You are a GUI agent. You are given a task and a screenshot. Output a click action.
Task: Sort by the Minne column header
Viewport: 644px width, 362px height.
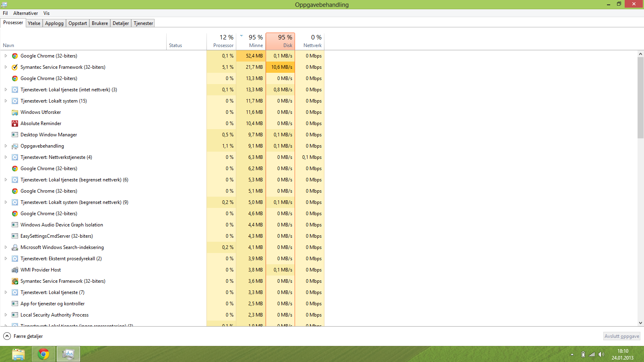[x=251, y=41]
